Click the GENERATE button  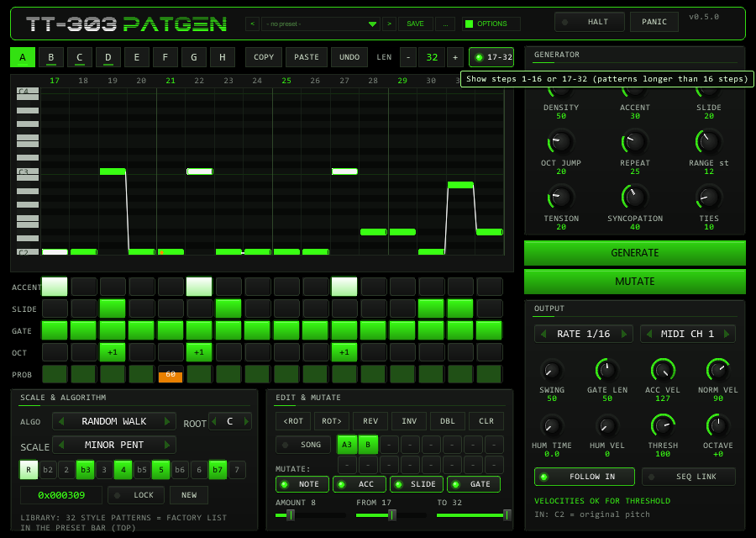(634, 253)
